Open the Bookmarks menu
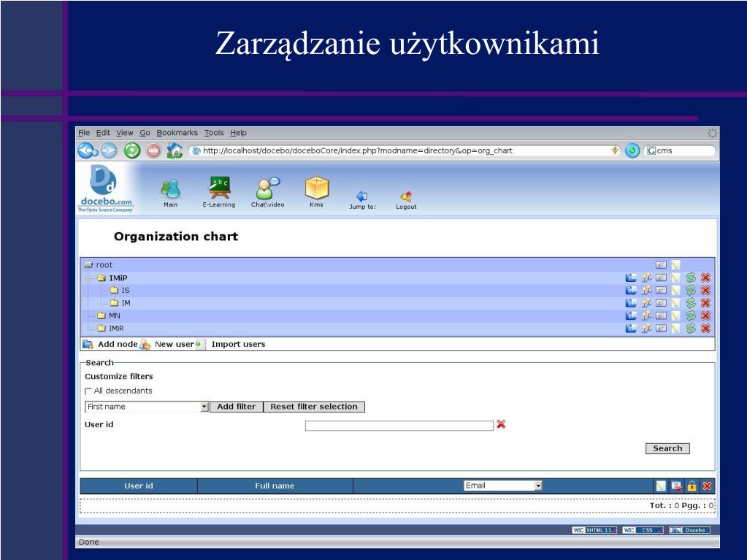Screen dimensions: 747x560 tap(177, 133)
